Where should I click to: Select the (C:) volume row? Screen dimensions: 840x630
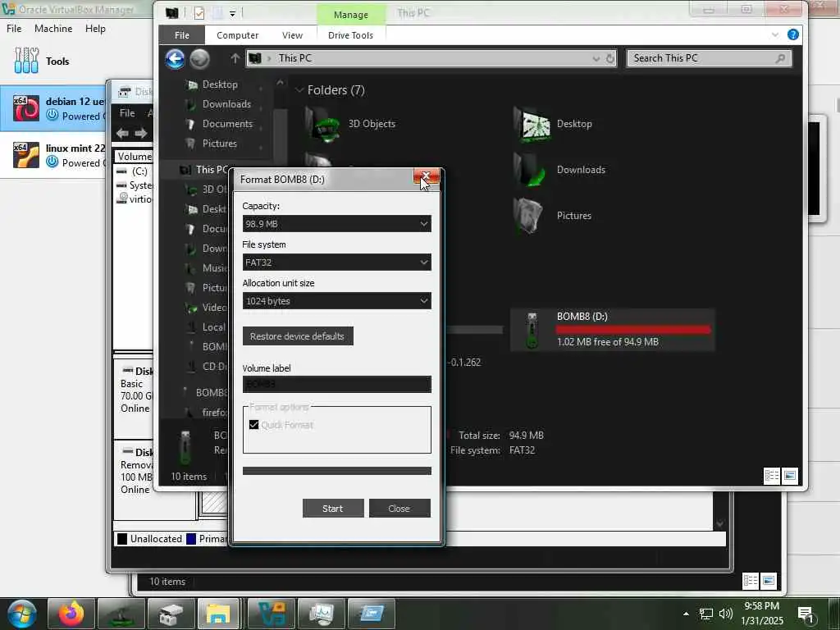pyautogui.click(x=134, y=171)
